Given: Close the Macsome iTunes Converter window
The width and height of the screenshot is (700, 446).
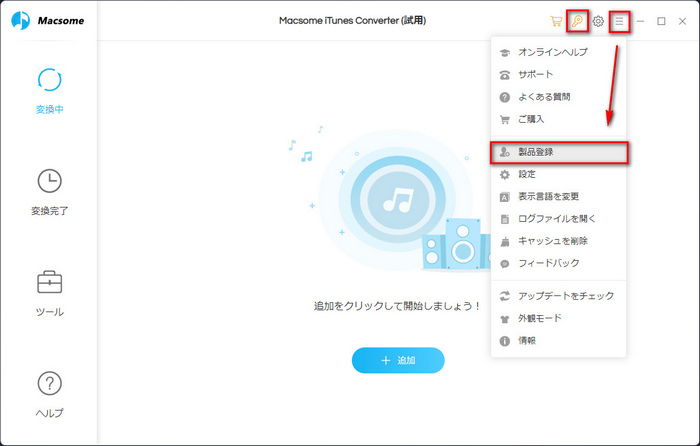Looking at the screenshot, I should click(x=682, y=21).
